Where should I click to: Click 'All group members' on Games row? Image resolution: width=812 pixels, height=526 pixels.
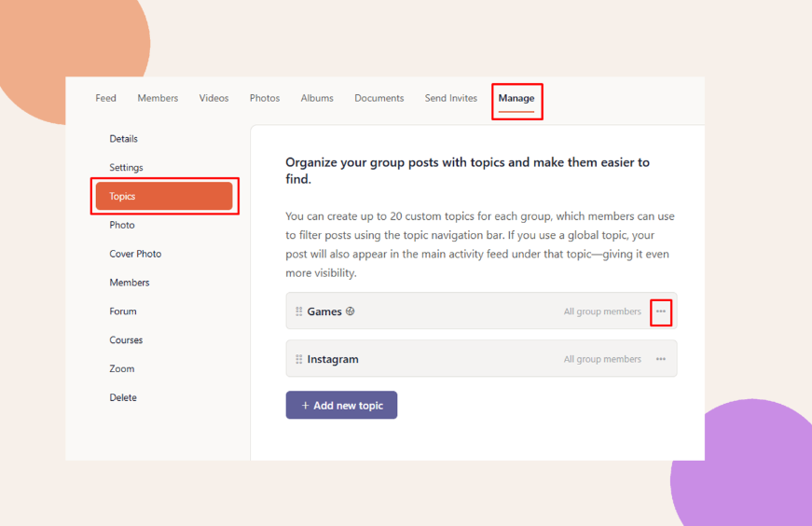[602, 311]
